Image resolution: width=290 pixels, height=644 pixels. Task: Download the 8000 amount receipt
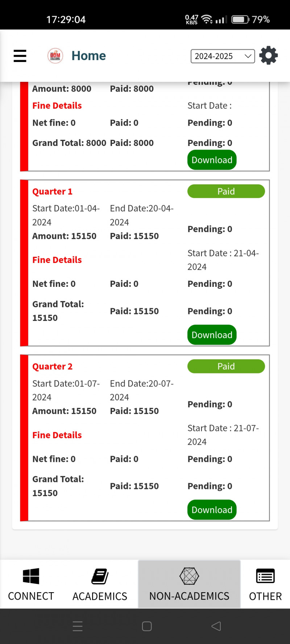pos(212,160)
